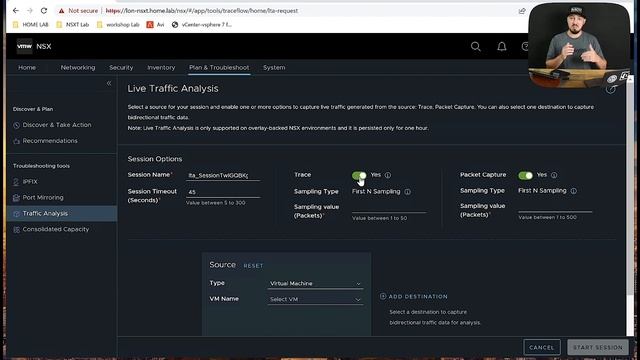Switch to the Networking tab
This screenshot has height=360, width=640.
[x=78, y=67]
